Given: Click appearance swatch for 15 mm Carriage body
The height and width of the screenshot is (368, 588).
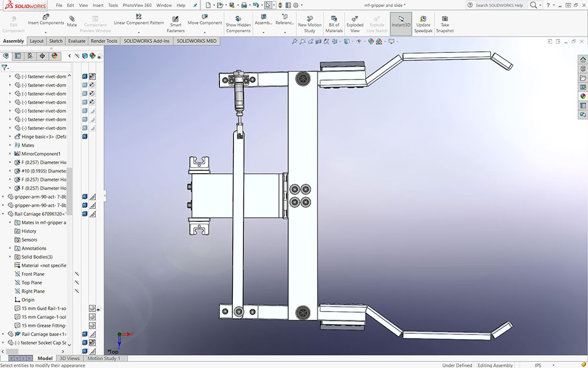Looking at the screenshot, I should click(92, 317).
